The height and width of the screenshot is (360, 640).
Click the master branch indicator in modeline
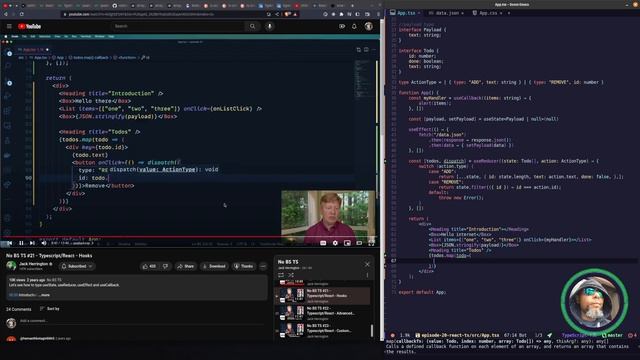(x=612, y=335)
